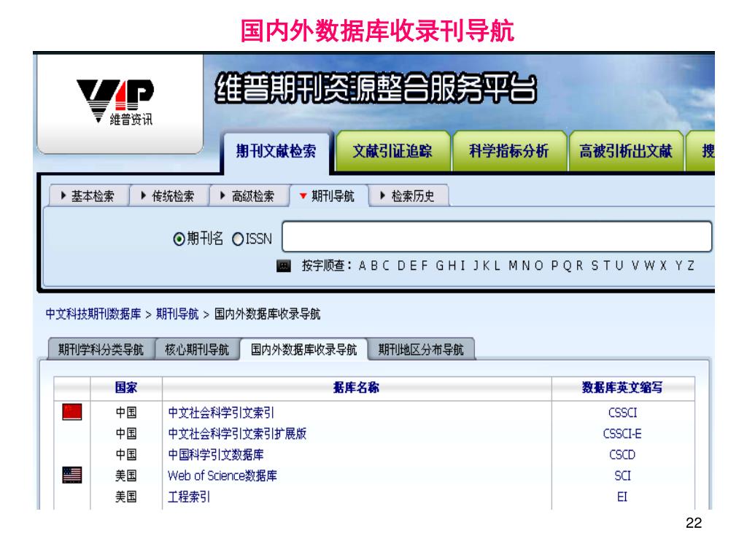Click the CSSCI abbreviation link
The width and height of the screenshot is (747, 560).
pos(623,413)
